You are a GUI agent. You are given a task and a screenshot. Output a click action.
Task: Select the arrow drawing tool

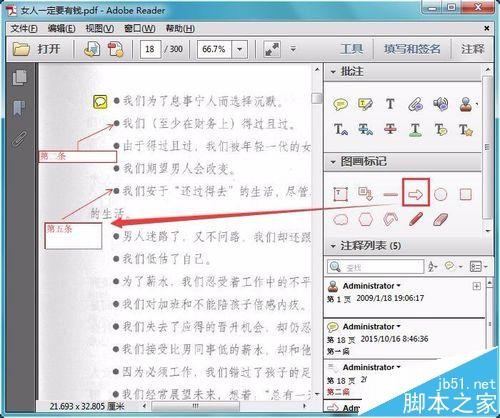coord(416,194)
